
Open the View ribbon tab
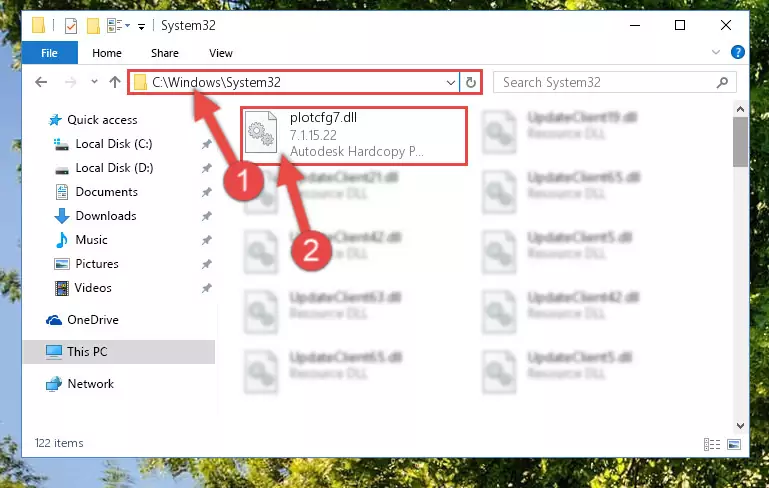pos(221,53)
